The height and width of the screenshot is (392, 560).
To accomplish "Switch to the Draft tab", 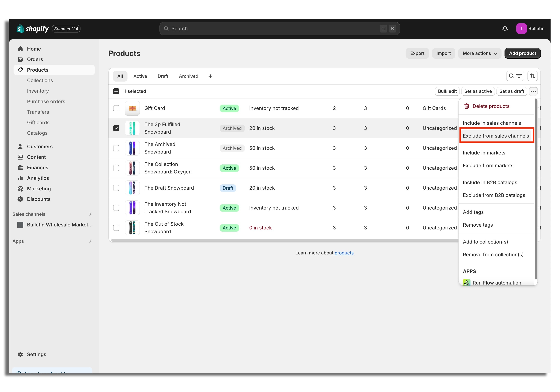I will coord(163,76).
